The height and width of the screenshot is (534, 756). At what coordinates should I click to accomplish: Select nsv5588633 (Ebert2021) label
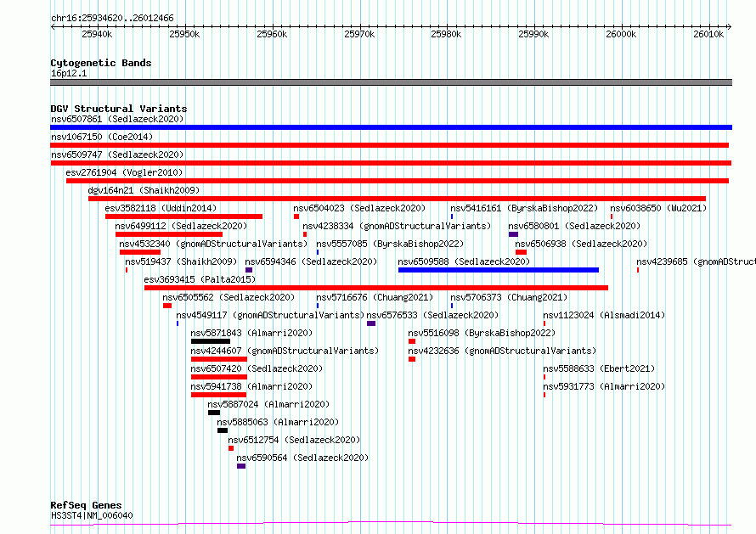(599, 368)
